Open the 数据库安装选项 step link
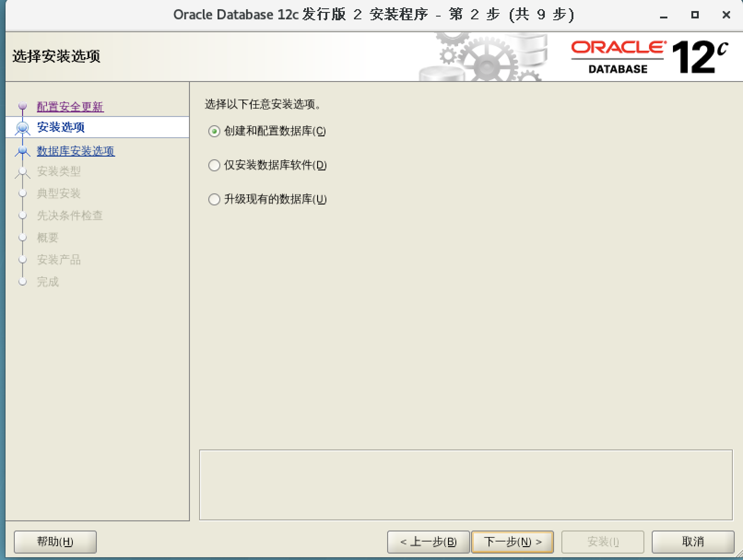The height and width of the screenshot is (560, 743). [x=76, y=151]
